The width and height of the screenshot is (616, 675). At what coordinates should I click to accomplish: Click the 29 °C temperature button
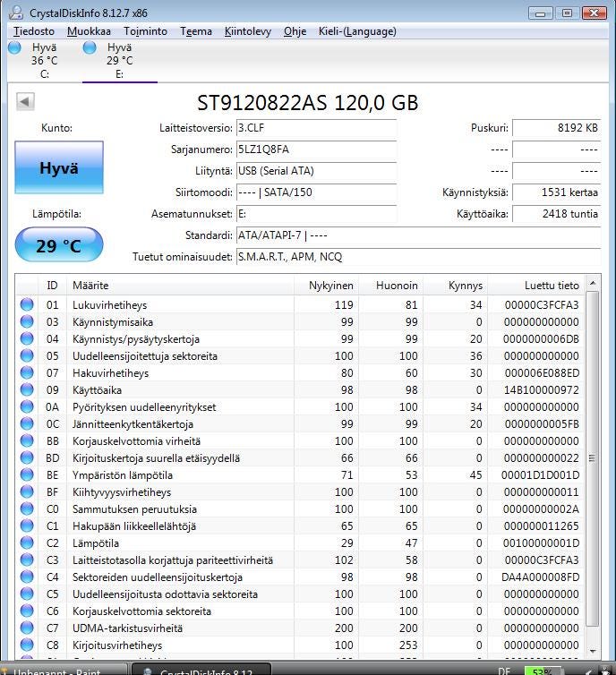pos(59,245)
